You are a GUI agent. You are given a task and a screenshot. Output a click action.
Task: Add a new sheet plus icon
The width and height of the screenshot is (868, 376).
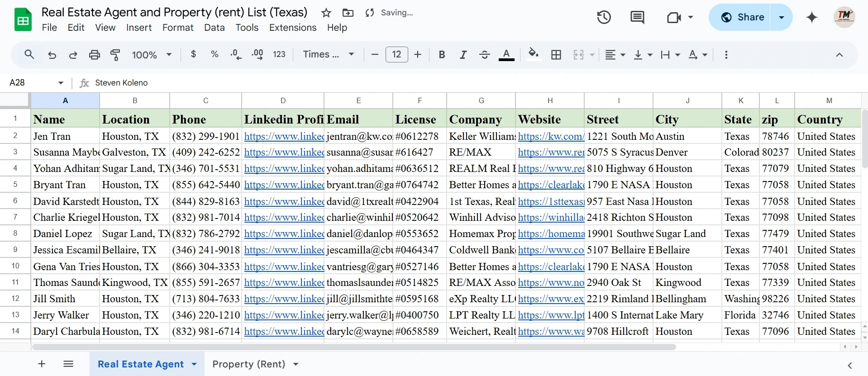tap(42, 364)
